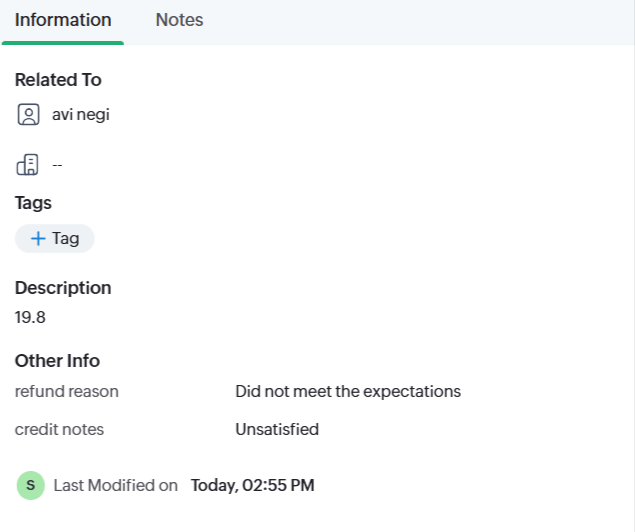Viewport: 635px width, 532px height.
Task: Click the Other Info section heading
Action: 57,361
